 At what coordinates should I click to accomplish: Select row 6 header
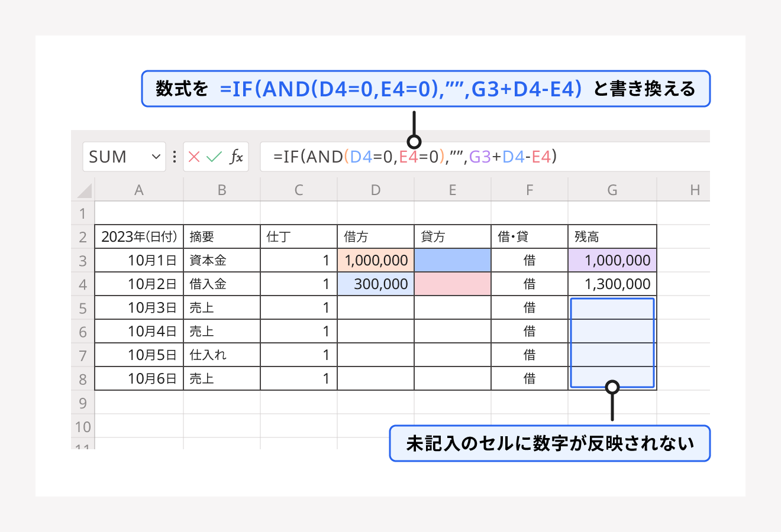point(83,332)
